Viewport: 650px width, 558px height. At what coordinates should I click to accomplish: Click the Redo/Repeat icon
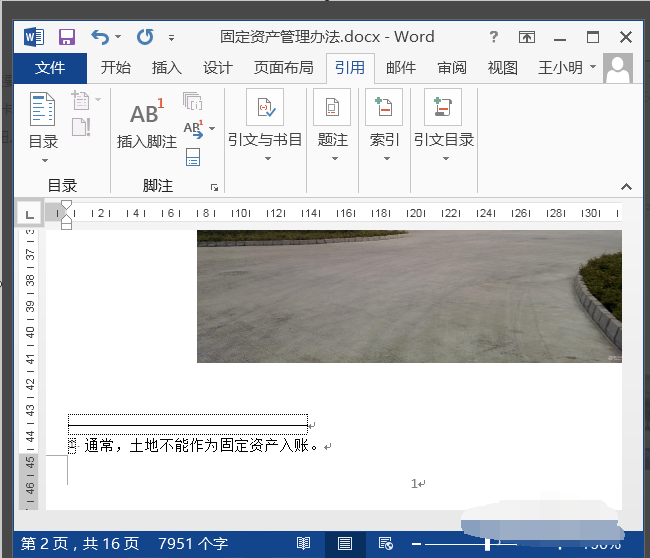(145, 37)
